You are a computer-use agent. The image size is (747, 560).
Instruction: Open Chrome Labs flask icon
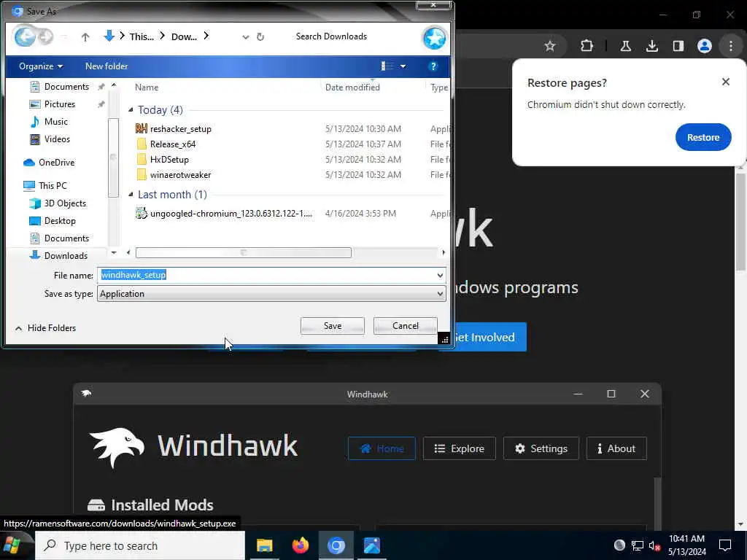[x=625, y=46]
